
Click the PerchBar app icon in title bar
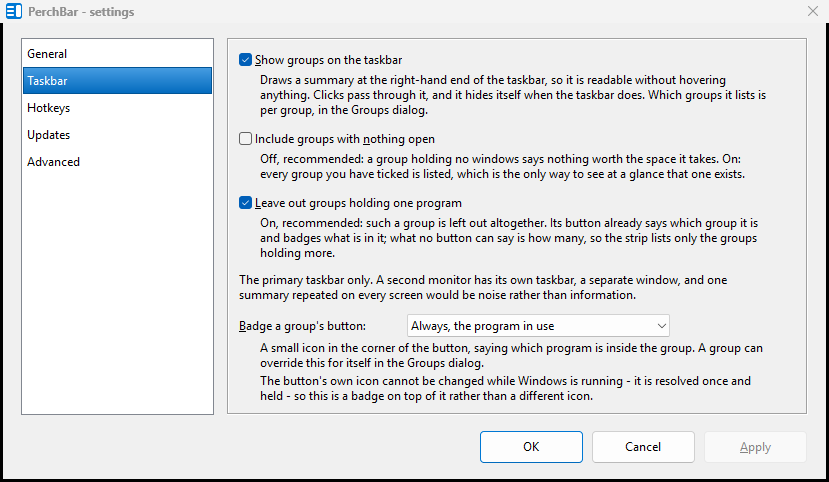(x=14, y=11)
